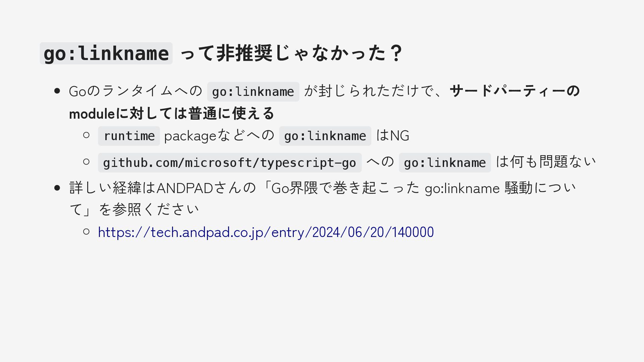Viewport: 644px width, 362px height.
Task: Click the text を参照ください
Action: (x=149, y=209)
